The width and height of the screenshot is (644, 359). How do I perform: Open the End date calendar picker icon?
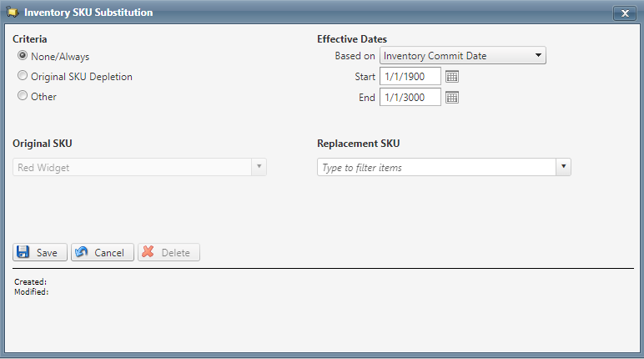pos(452,98)
